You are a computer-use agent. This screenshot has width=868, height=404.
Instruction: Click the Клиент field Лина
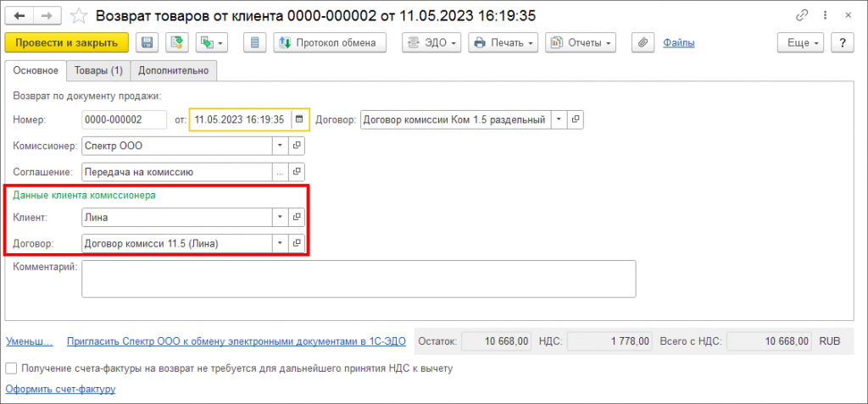[177, 218]
